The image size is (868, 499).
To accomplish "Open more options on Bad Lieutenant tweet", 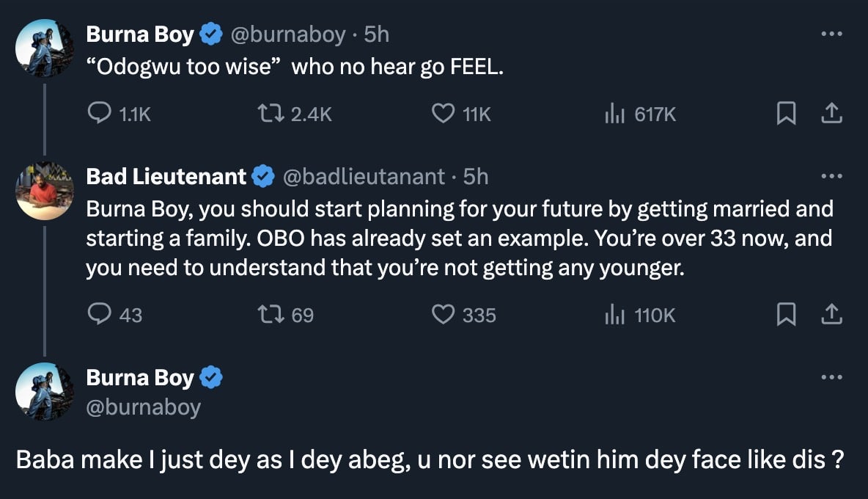I will [831, 177].
